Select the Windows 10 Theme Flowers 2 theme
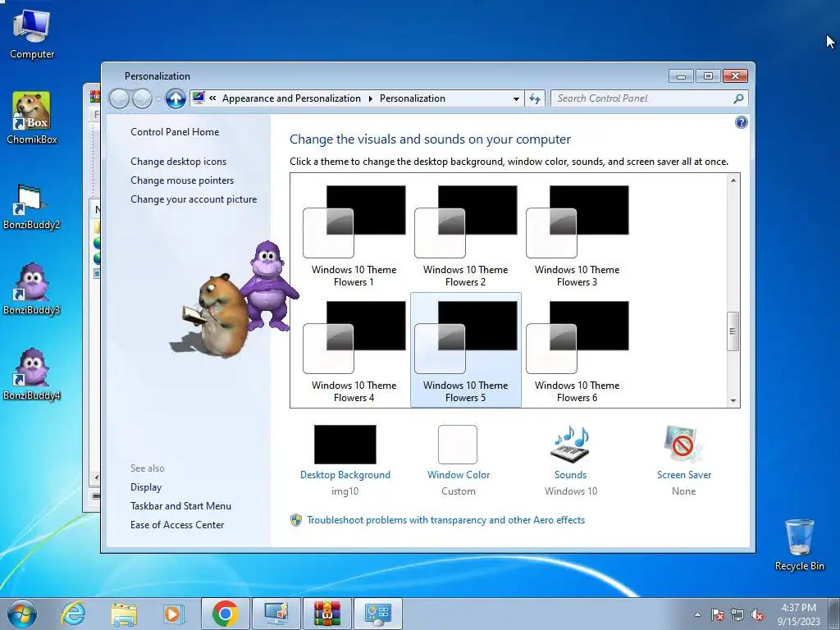The width and height of the screenshot is (840, 630). 466,235
